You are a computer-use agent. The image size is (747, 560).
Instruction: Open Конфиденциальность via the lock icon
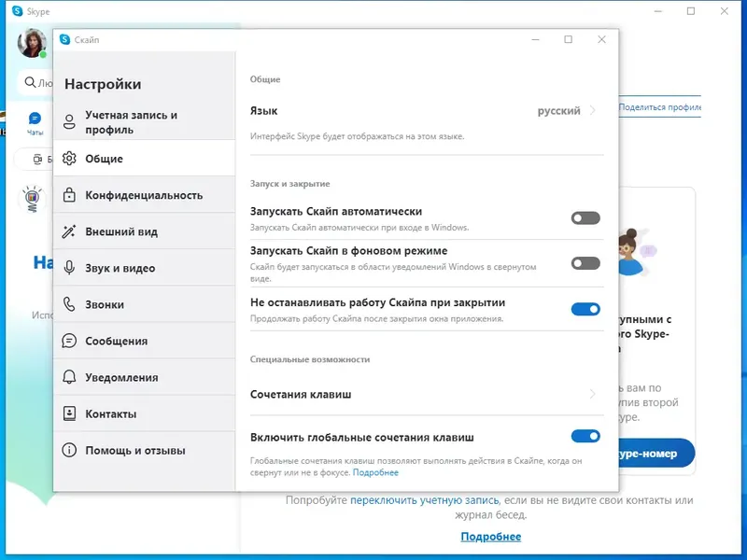71,195
